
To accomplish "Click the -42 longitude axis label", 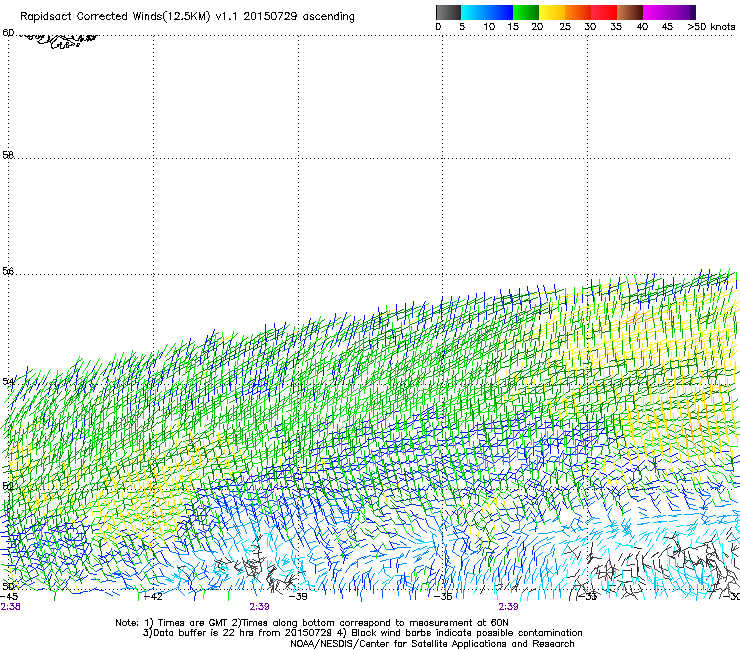I will pyautogui.click(x=152, y=597).
